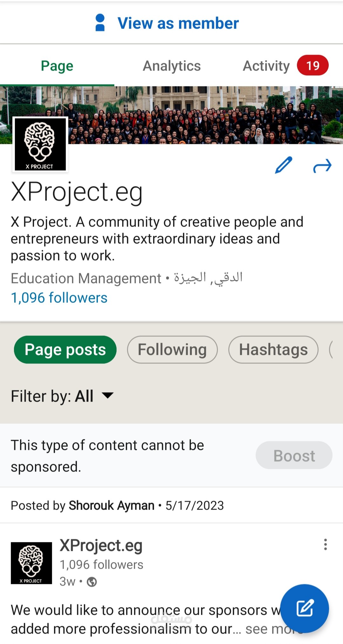
Task: Open the XProject.eg page logo image
Action: pyautogui.click(x=40, y=144)
